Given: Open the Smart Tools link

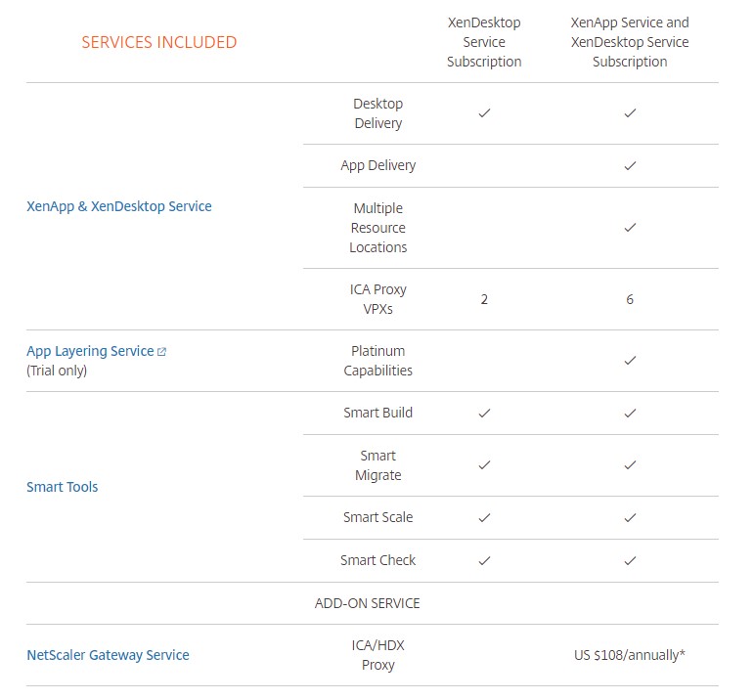Looking at the screenshot, I should pos(63,487).
